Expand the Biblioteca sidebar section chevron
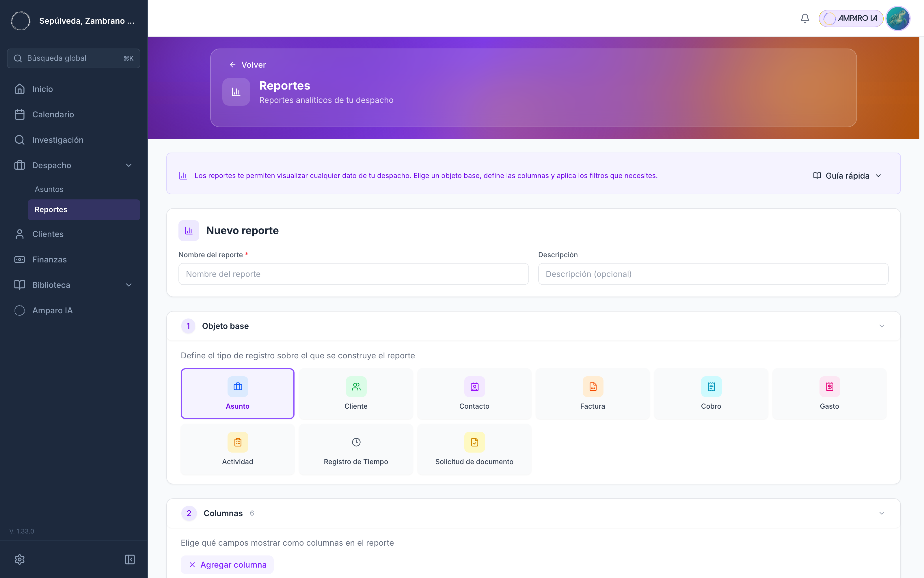 129,285
